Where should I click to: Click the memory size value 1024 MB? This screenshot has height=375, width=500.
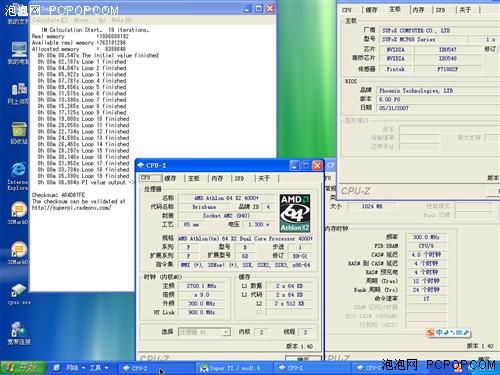point(372,206)
